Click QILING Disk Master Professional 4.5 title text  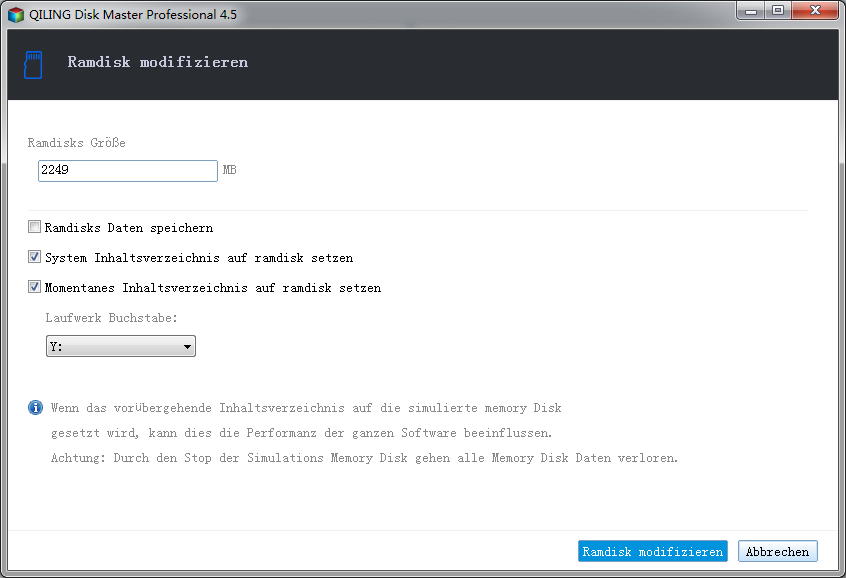tap(133, 15)
